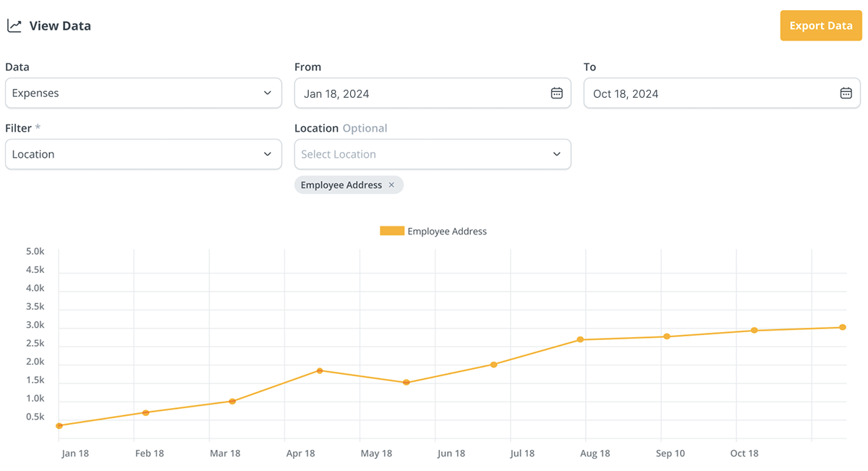
Task: Open the Filter dropdown showing Location
Action: coord(143,154)
